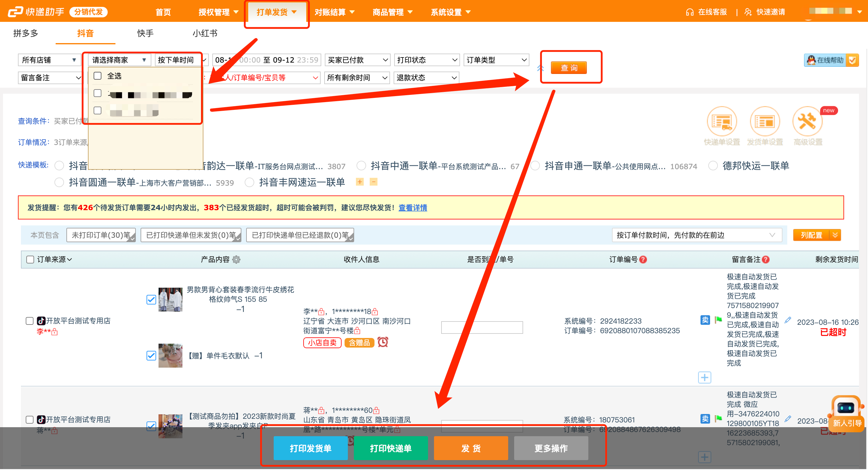868x470 pixels.
Task: Click minus icon to remove 快递模板
Action: coord(373,182)
